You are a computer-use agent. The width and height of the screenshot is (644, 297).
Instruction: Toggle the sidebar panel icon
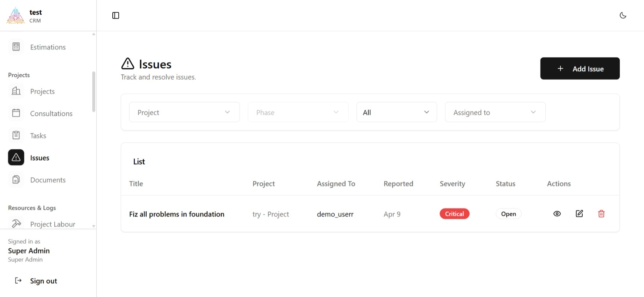click(116, 15)
